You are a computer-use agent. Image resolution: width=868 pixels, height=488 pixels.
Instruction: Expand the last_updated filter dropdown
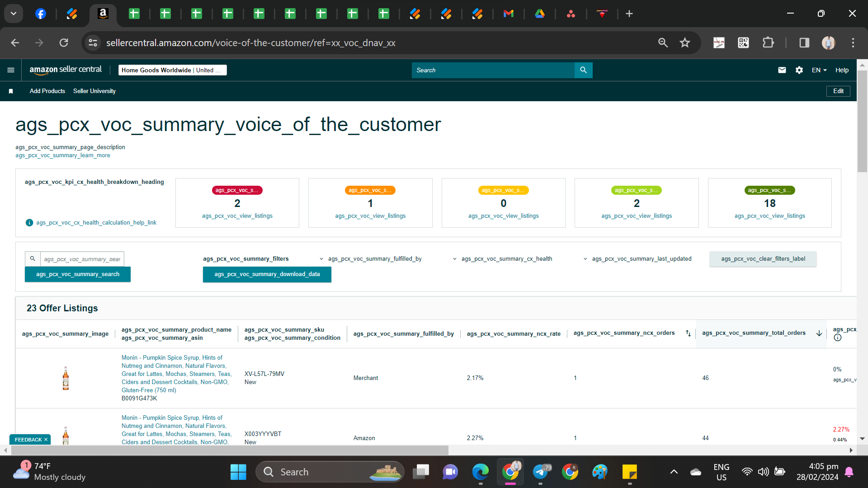point(637,259)
